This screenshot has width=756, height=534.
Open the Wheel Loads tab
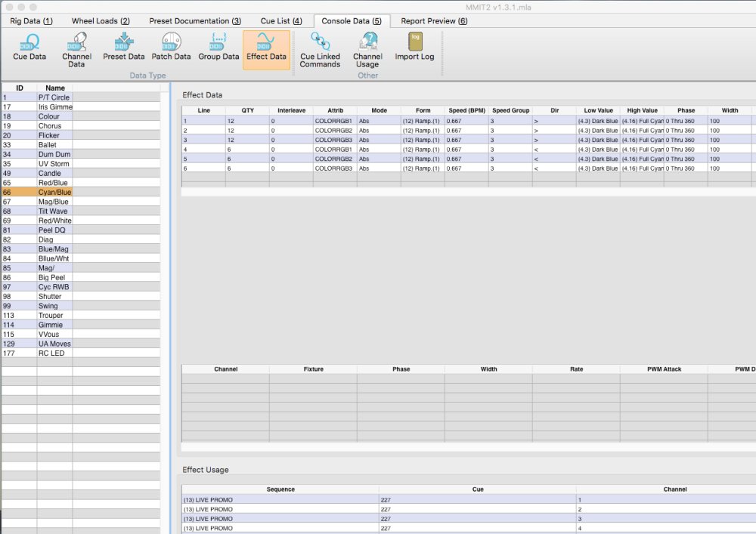tap(101, 21)
